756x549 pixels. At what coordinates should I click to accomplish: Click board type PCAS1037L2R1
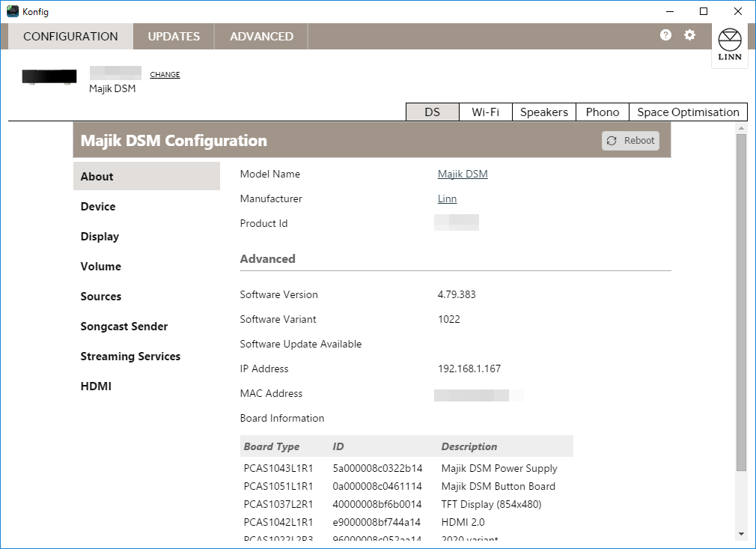point(278,504)
